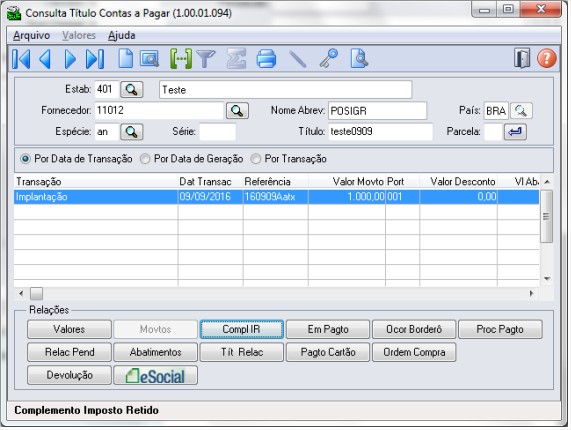Screen dimensions: 571x430
Task: Click the key icon in toolbar
Action: pos(329,59)
